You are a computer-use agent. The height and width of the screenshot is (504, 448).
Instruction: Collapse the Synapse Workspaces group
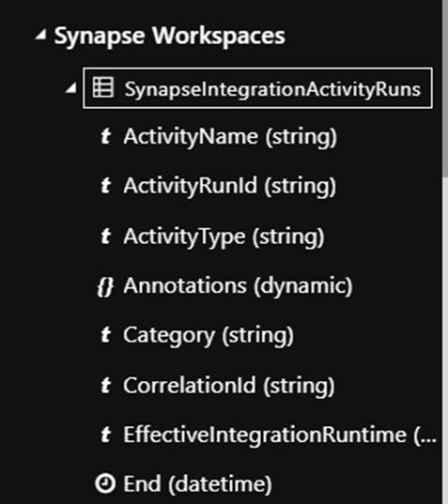40,35
